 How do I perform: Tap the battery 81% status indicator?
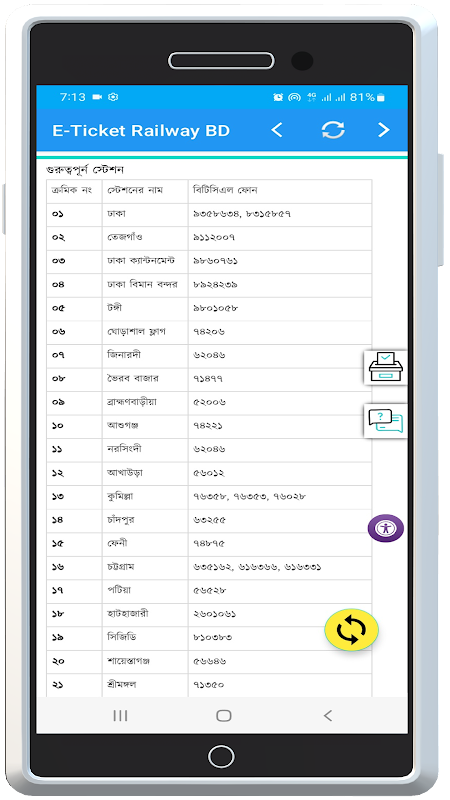(x=367, y=97)
